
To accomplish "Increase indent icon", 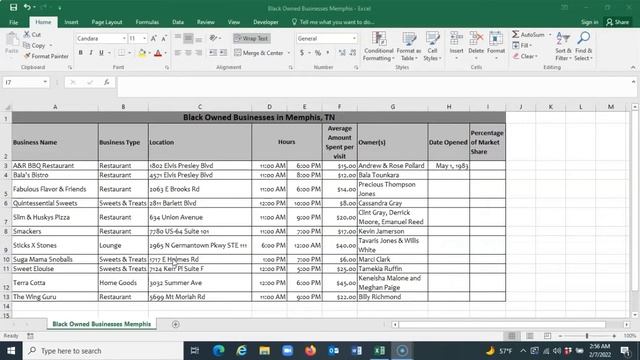I will pos(223,53).
